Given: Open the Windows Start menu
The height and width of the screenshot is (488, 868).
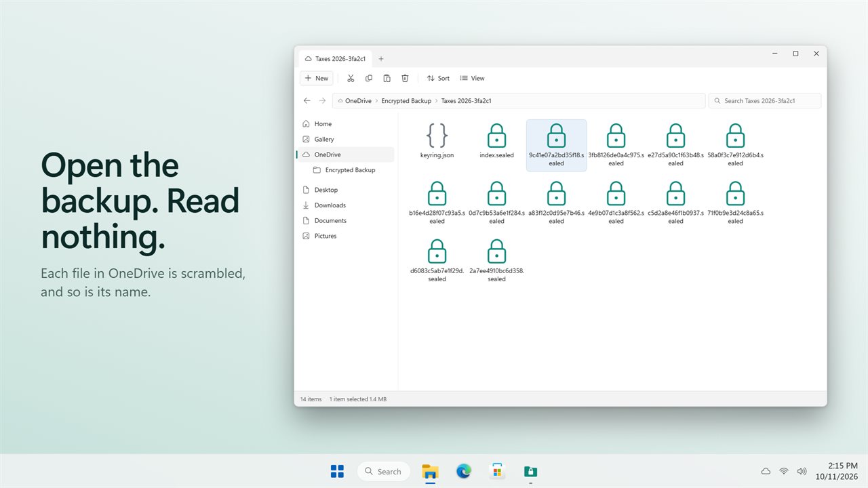Looking at the screenshot, I should 337,471.
